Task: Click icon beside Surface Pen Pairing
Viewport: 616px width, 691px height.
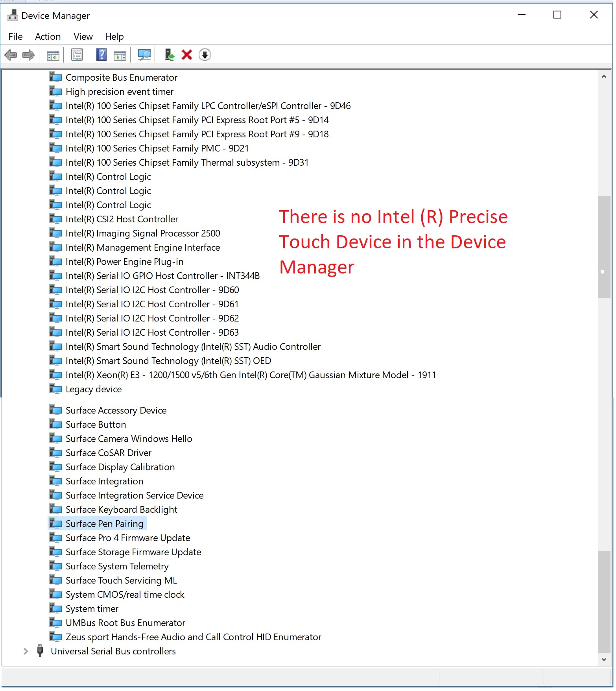Action: 55,523
